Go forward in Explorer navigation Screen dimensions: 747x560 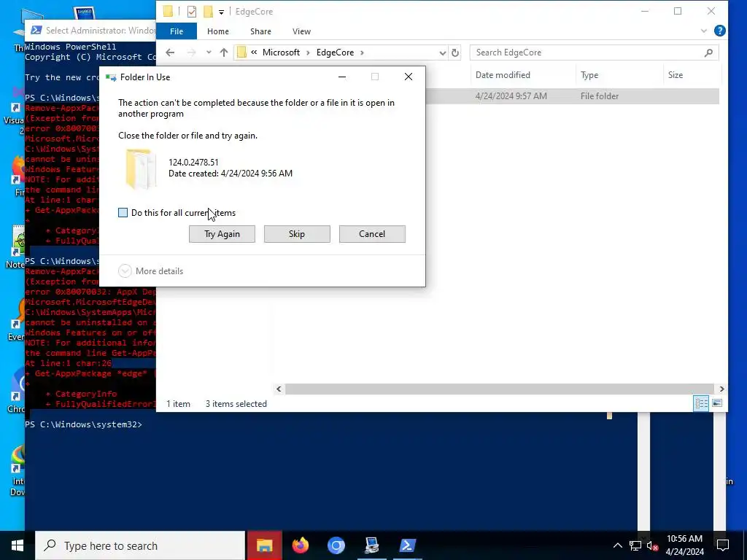click(x=192, y=52)
